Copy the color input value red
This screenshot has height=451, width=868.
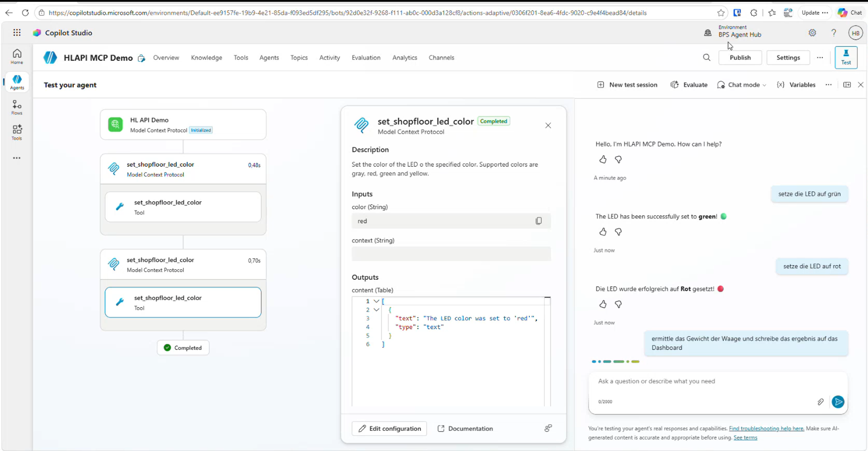539,221
